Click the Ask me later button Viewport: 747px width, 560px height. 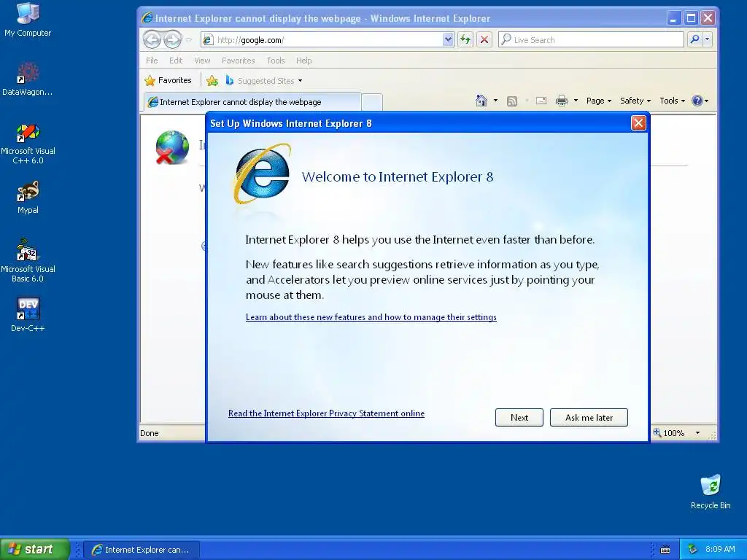pos(589,418)
